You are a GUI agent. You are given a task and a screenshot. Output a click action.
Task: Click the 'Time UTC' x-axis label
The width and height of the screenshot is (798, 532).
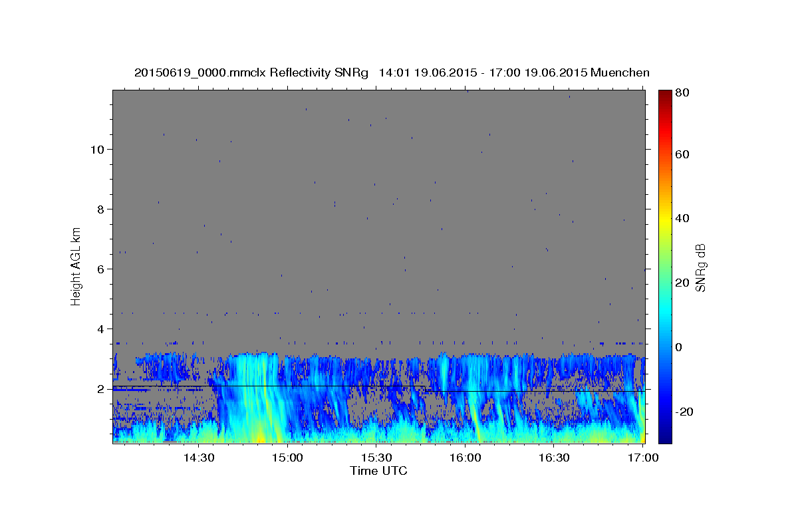tap(378, 471)
